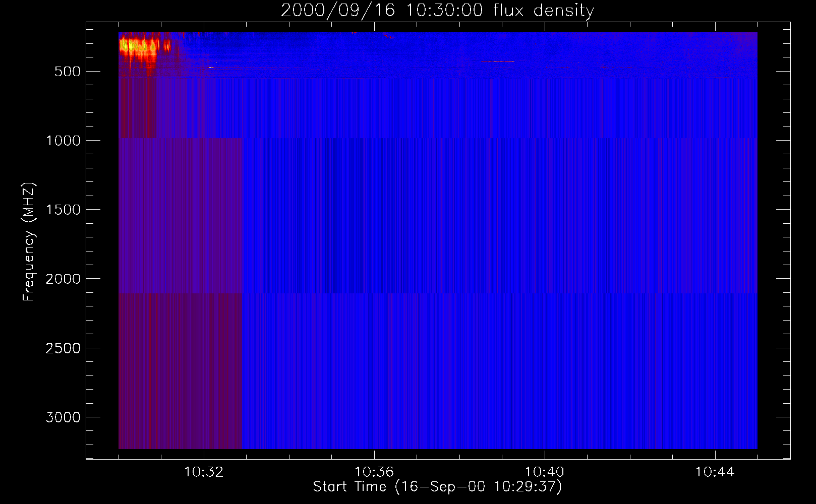
Task: Click the 10:44 time tick label
Action: click(x=715, y=472)
